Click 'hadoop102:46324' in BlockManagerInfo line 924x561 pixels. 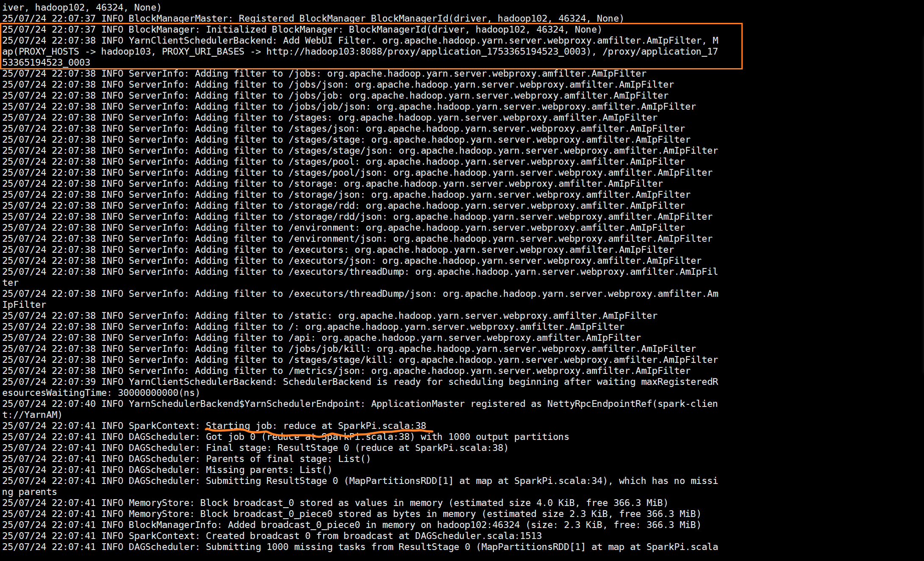[x=478, y=525]
